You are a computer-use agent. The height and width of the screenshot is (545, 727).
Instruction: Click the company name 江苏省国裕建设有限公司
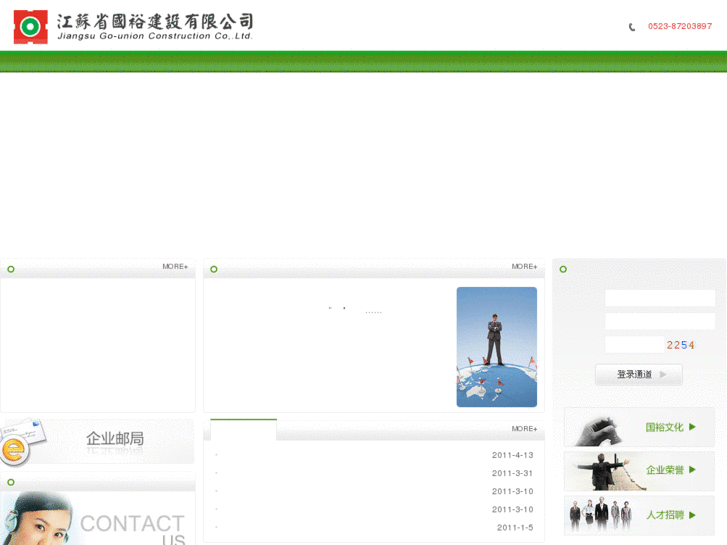155,21
